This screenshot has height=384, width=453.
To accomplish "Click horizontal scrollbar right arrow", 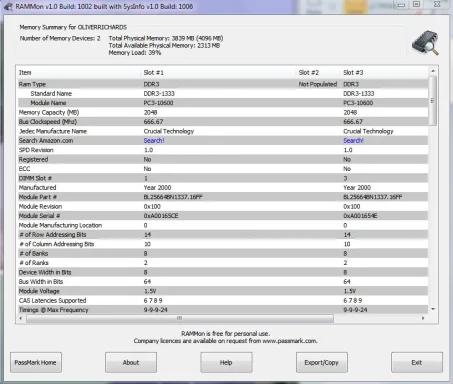I will pos(423,318).
